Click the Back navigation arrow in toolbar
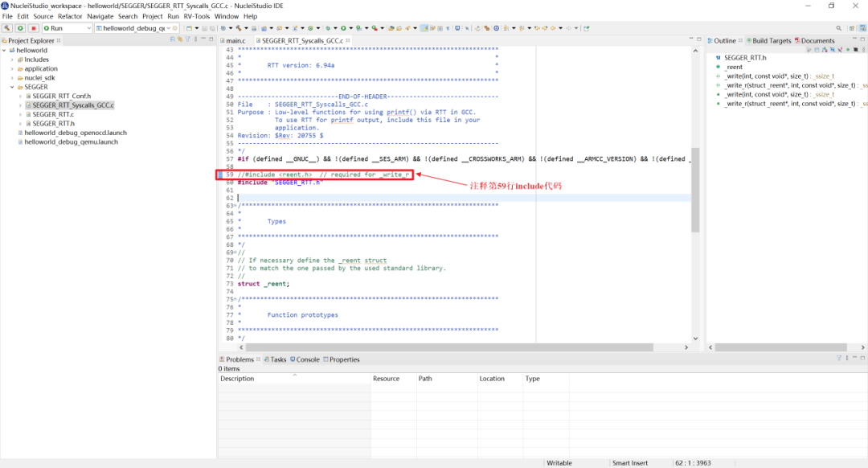 click(553, 28)
